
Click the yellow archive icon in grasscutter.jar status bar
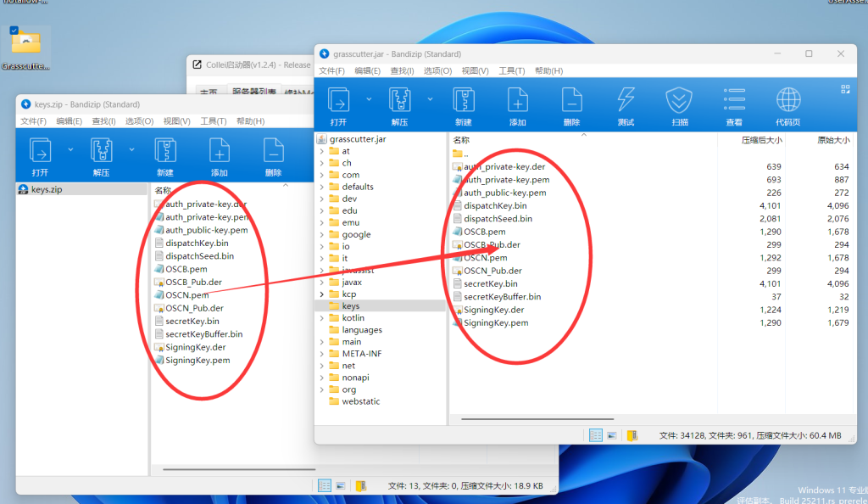[x=632, y=435]
